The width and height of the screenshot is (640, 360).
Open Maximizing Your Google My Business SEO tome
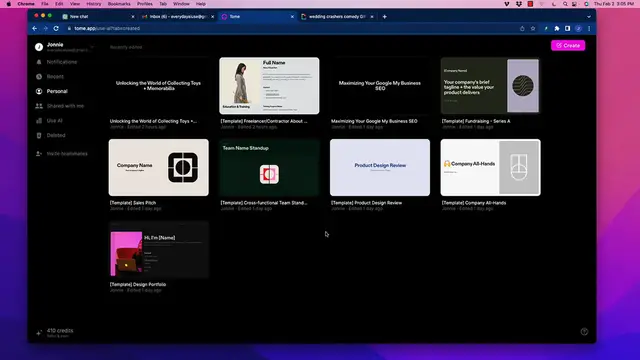click(380, 86)
